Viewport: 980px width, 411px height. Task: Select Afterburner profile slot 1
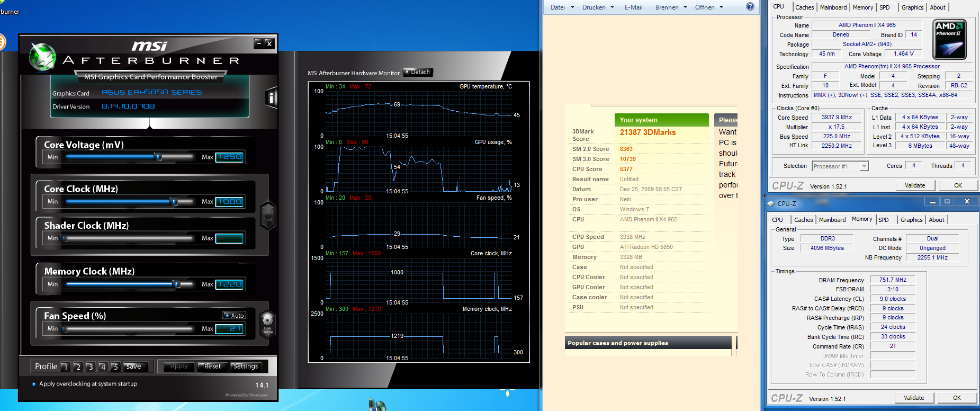[65, 367]
